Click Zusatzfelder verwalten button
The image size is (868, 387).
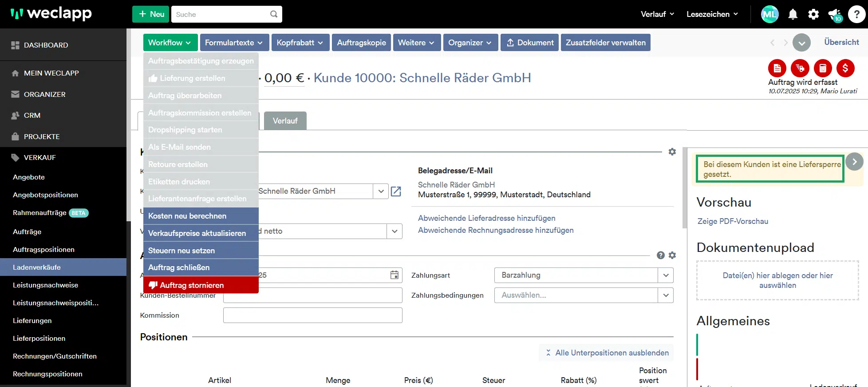[606, 43]
